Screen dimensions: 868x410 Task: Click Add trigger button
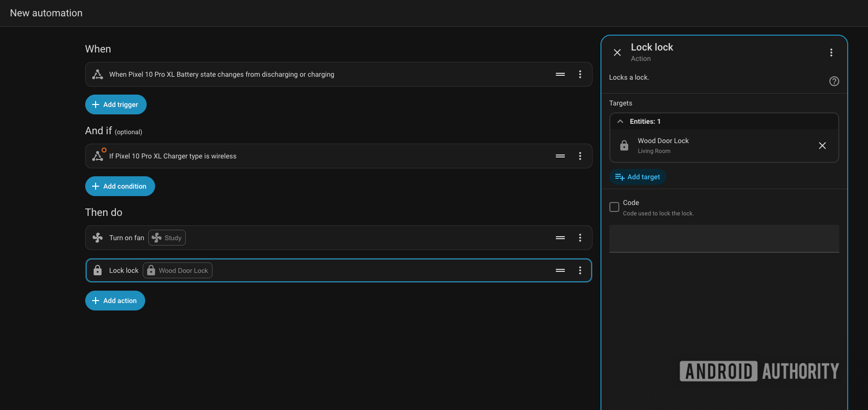(116, 104)
